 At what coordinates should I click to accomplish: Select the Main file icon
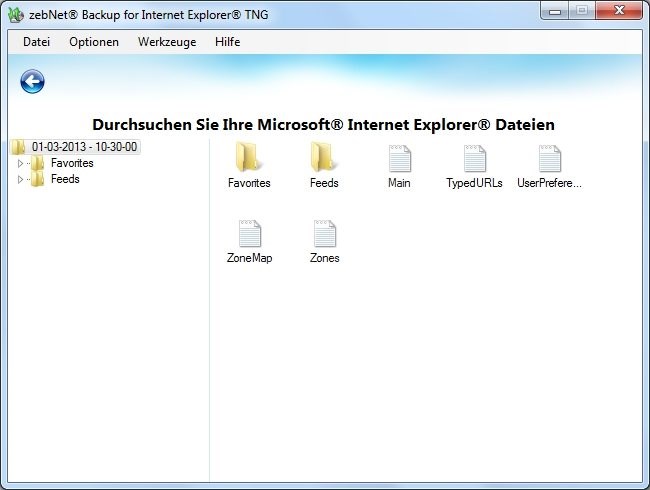(400, 158)
